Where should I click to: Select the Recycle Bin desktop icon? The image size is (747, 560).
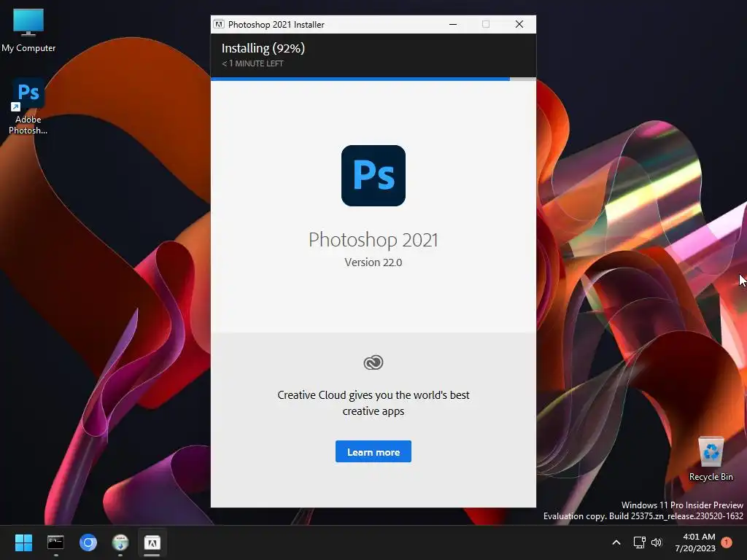click(x=711, y=459)
